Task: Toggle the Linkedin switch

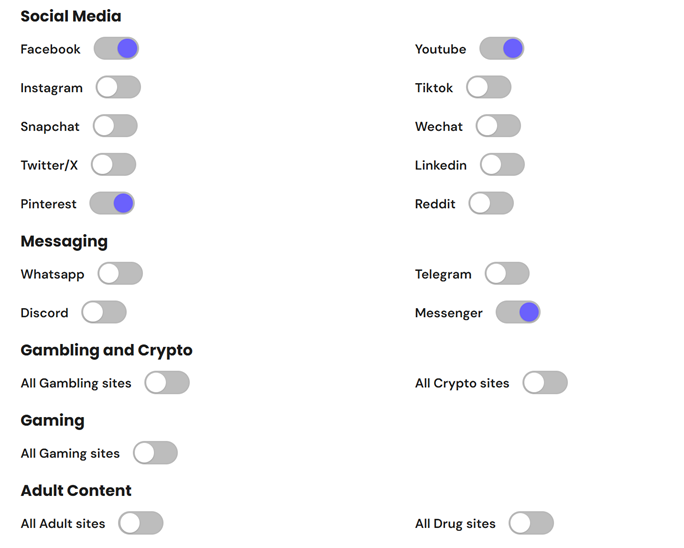Action: coord(502,164)
